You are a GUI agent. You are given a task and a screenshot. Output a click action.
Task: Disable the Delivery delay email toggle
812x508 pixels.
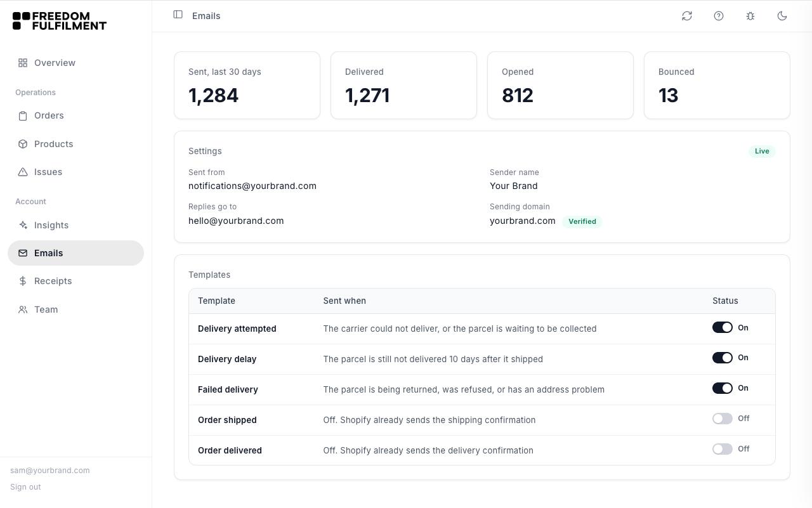(x=723, y=358)
